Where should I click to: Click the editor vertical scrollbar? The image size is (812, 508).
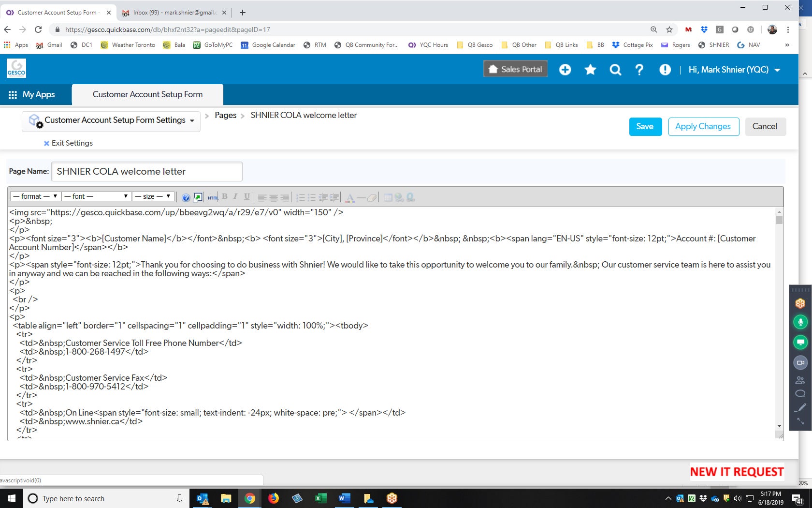point(779,319)
